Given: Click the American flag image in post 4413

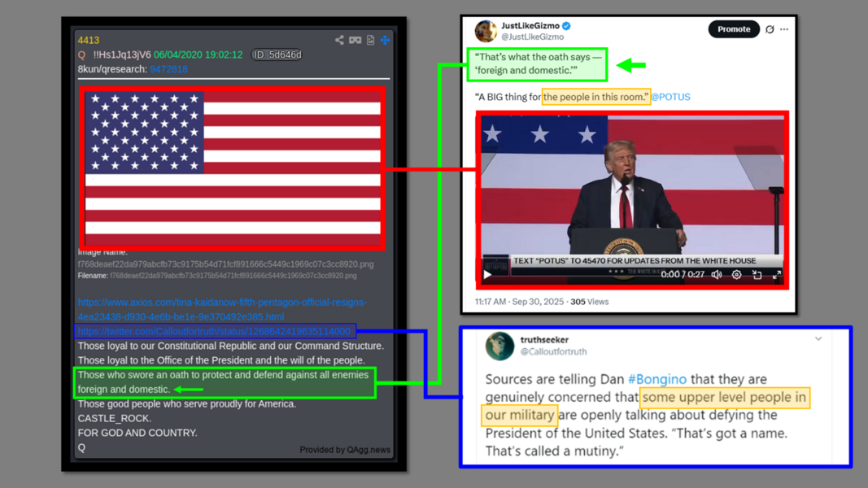Looking at the screenshot, I should click(233, 168).
